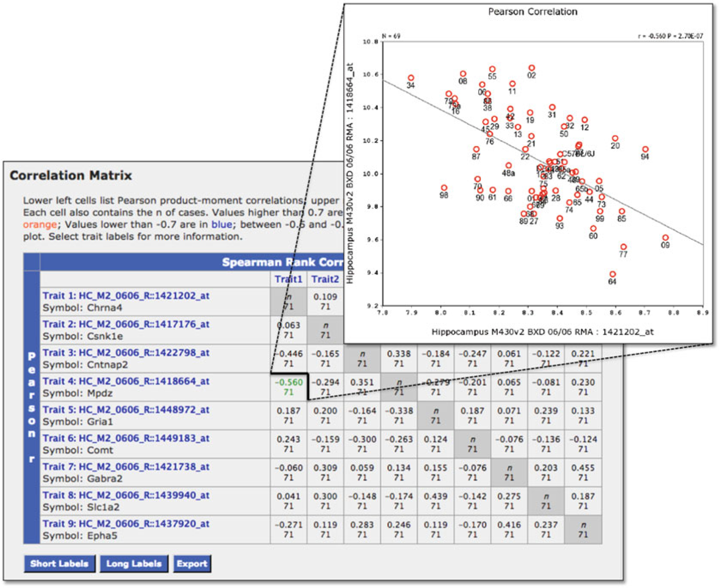
Task: Click the -0.271 cell in Trait 9 row
Action: pyautogui.click(x=289, y=529)
